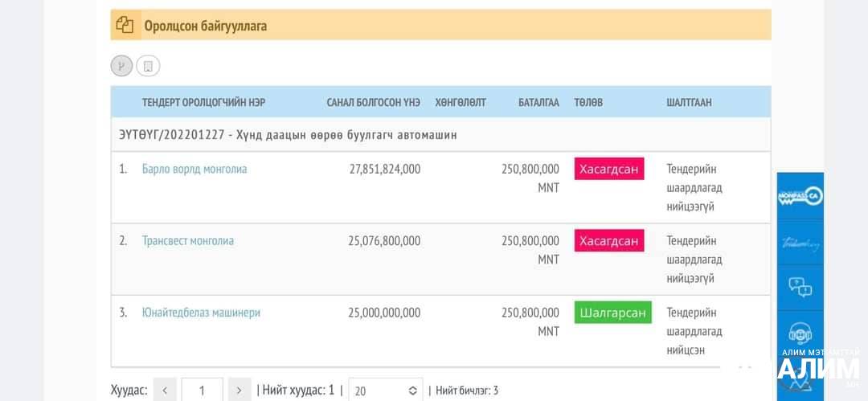Open Юнайтедбелаз машинери bidder link
The width and height of the screenshot is (868, 401).
point(201,313)
